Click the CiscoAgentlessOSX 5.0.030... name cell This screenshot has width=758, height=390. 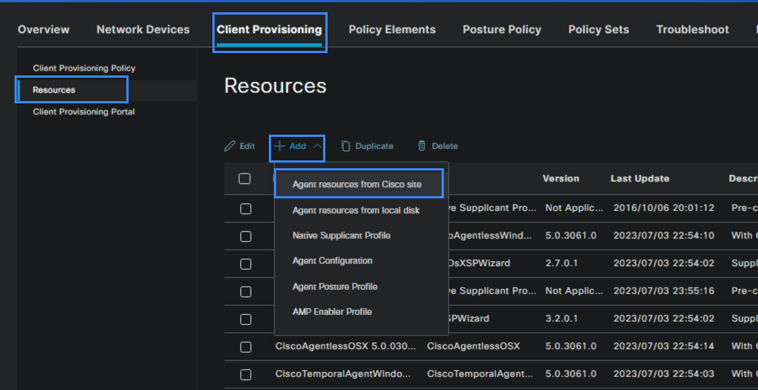click(x=345, y=347)
